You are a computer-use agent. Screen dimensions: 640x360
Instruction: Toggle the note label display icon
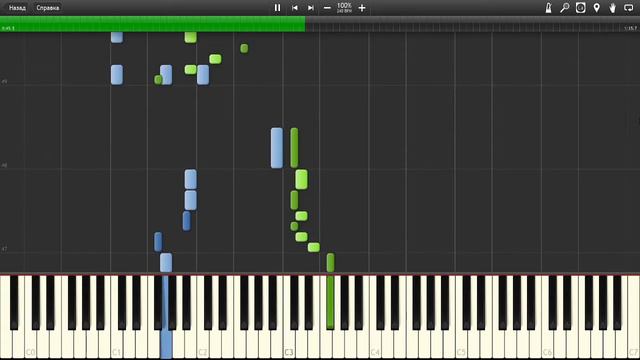580,8
